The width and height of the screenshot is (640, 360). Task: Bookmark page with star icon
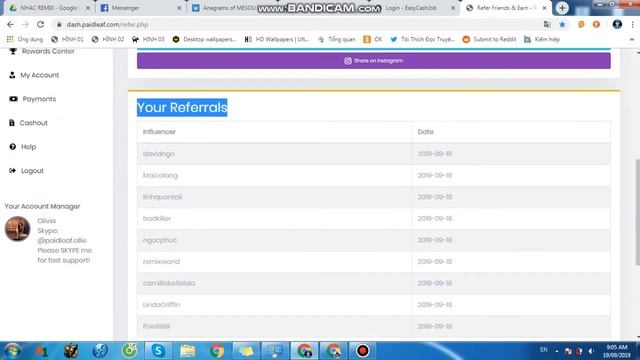click(562, 24)
